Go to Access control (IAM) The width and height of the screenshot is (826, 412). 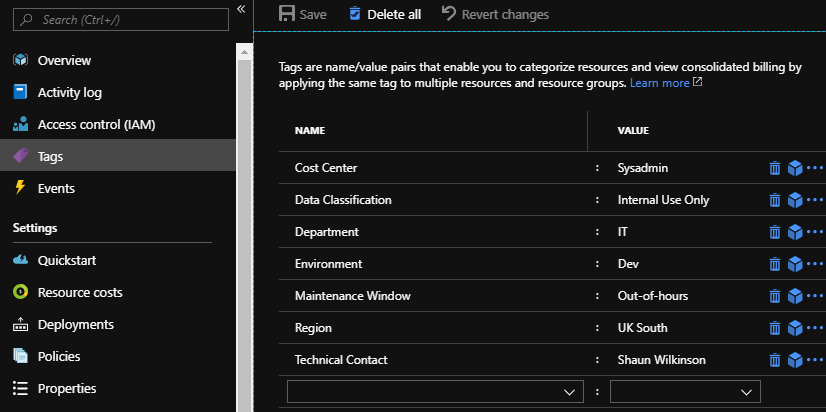[96, 124]
